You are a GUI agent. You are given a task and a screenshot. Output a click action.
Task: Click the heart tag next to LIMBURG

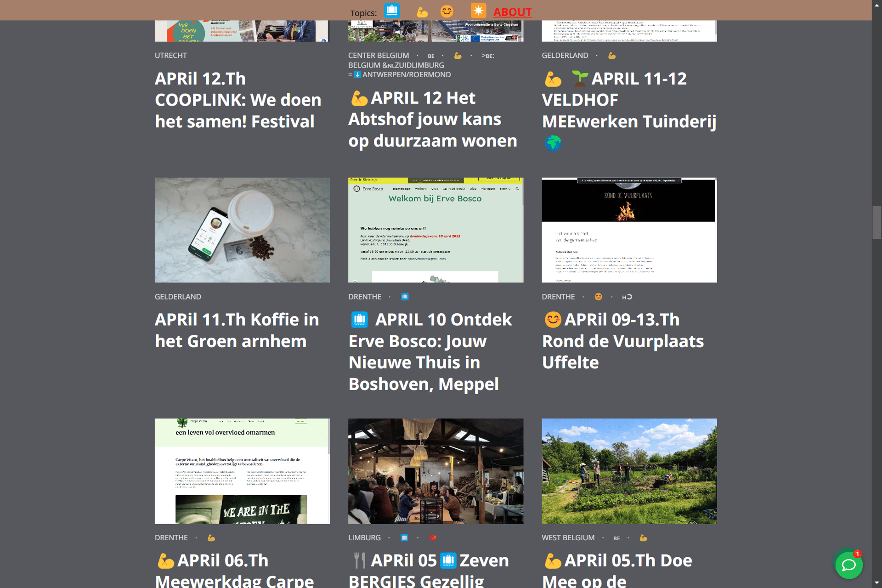pyautogui.click(x=433, y=538)
